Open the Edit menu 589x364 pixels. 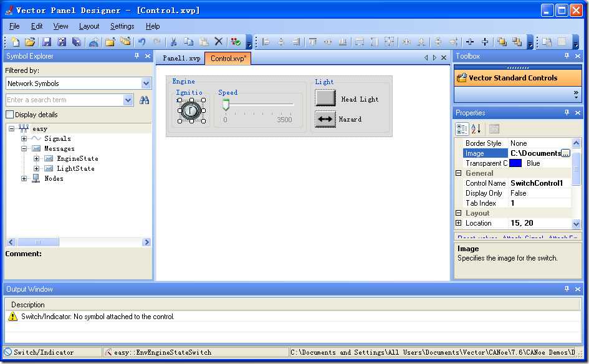click(x=36, y=26)
